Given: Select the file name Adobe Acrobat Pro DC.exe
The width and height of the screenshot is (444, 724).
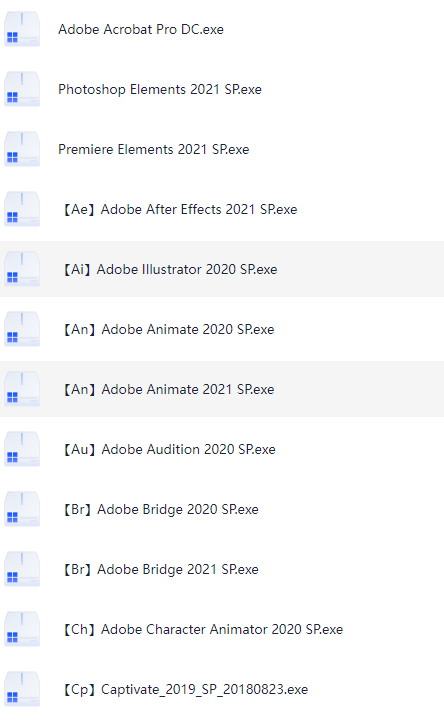Looking at the screenshot, I should (x=141, y=30).
